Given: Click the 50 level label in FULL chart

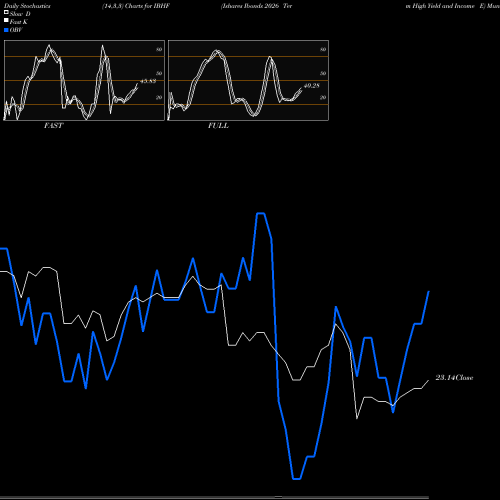Looking at the screenshot, I should [323, 73].
